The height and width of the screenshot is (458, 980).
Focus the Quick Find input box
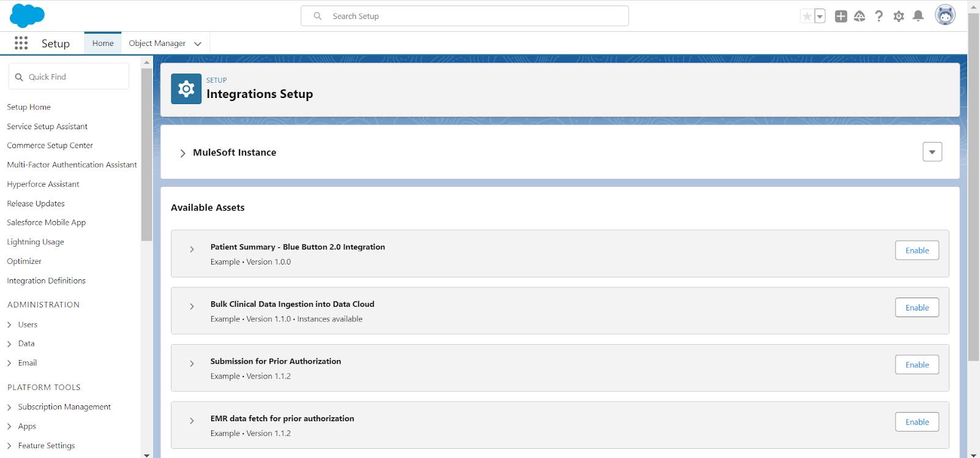69,77
